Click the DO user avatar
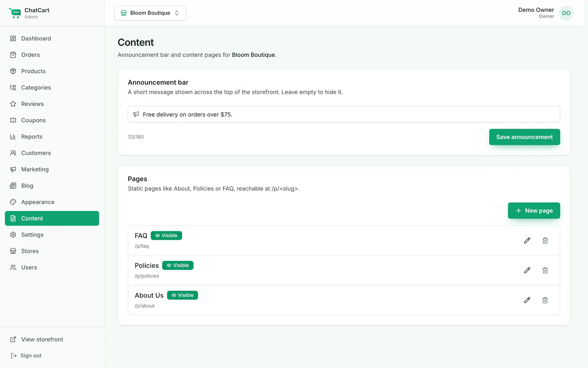 pos(566,13)
